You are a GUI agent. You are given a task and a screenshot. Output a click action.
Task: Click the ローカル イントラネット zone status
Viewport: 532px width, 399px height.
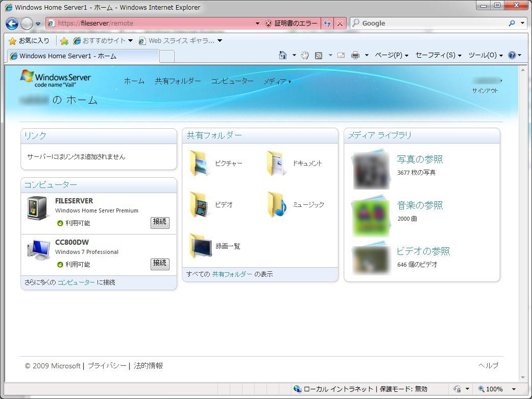tap(360, 389)
